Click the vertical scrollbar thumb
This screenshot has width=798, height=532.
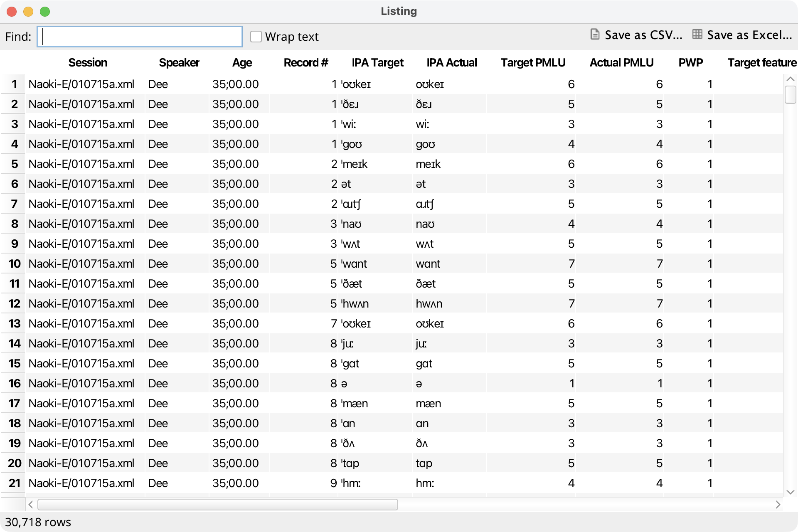click(x=791, y=94)
